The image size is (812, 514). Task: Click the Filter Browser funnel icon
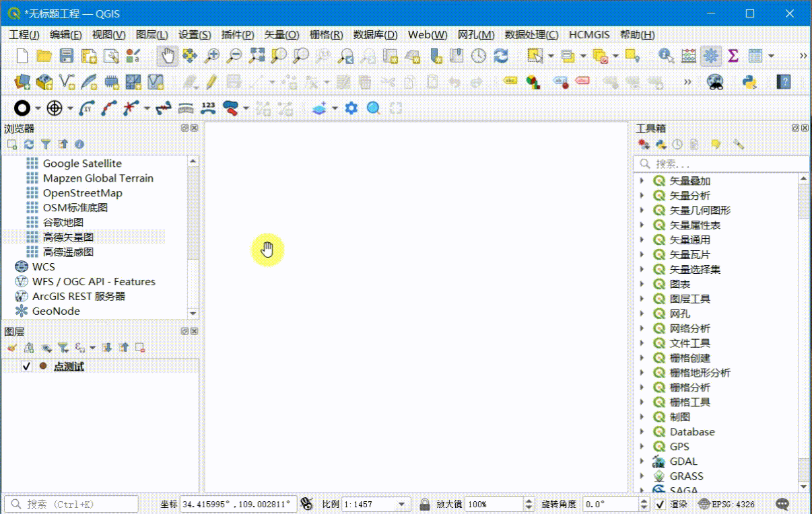tap(46, 144)
